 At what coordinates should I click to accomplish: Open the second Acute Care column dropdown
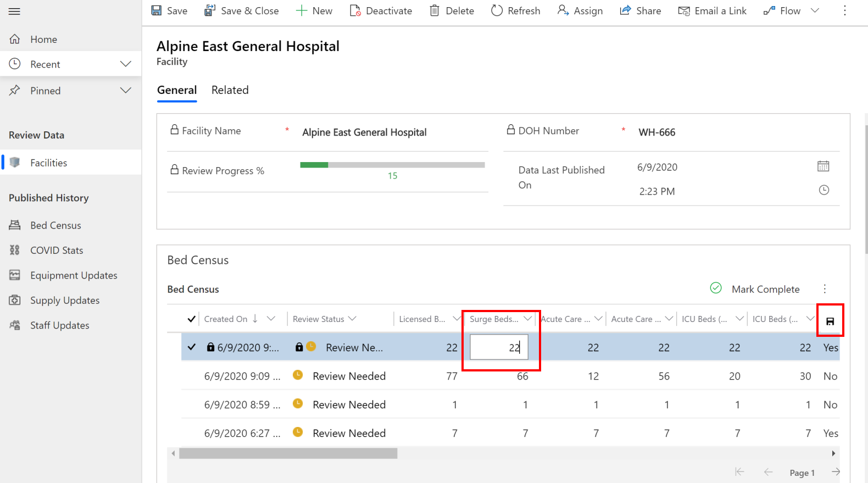point(669,319)
